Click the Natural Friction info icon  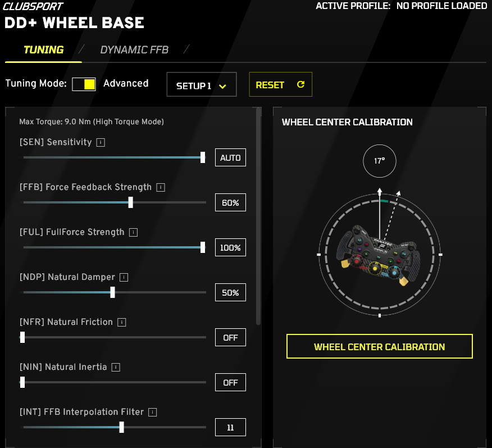[x=122, y=323]
